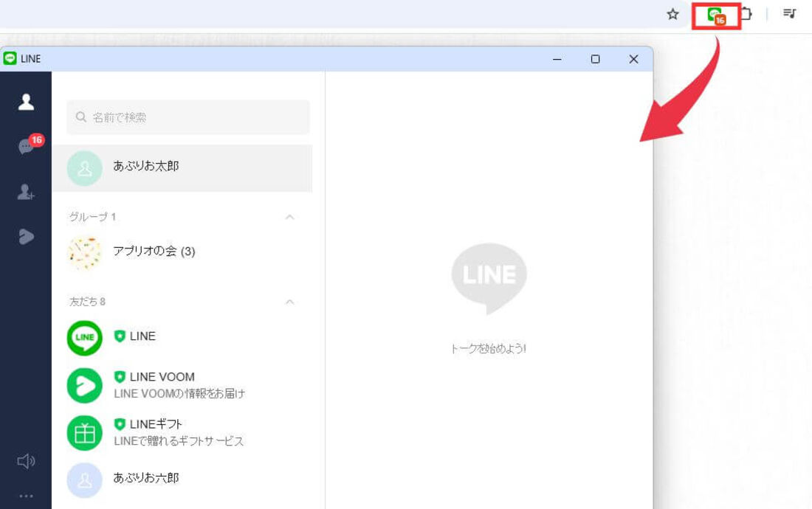Select profile あぷりお太郎

coord(182,168)
